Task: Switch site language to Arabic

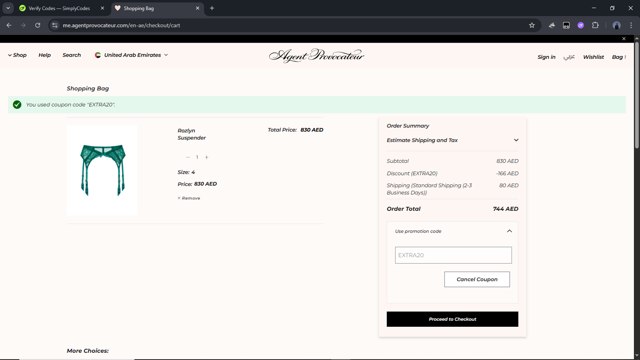Action: point(569,57)
